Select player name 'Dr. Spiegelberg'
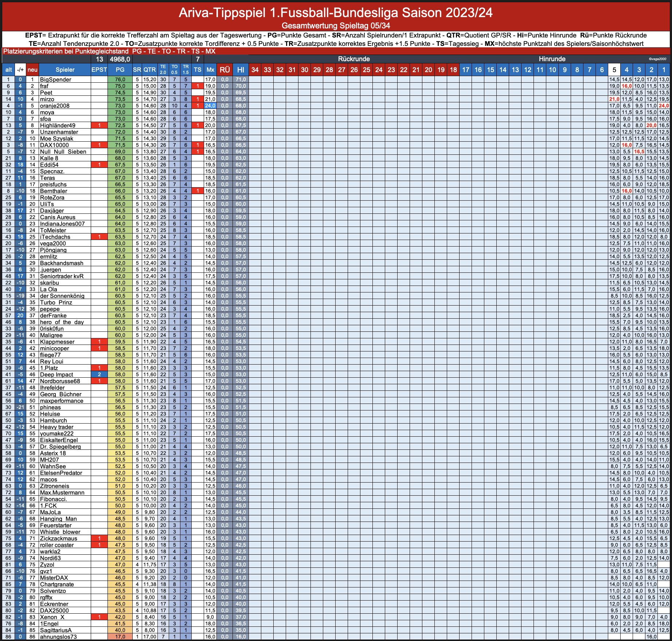The image size is (672, 641). [60, 447]
